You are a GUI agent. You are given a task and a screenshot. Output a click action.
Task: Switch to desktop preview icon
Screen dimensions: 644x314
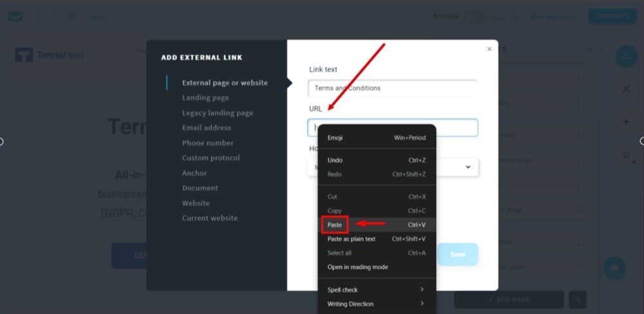pos(497,17)
